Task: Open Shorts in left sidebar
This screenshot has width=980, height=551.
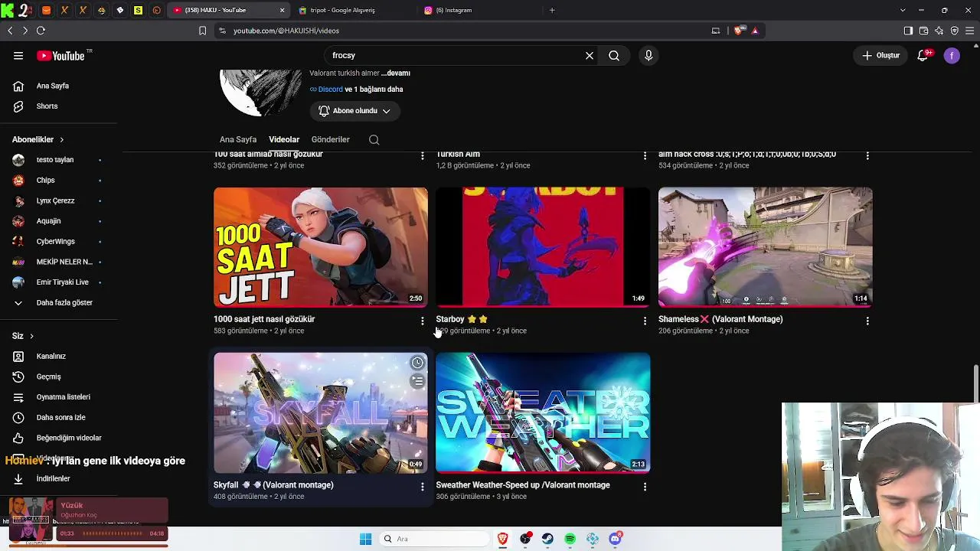Action: tap(58, 106)
